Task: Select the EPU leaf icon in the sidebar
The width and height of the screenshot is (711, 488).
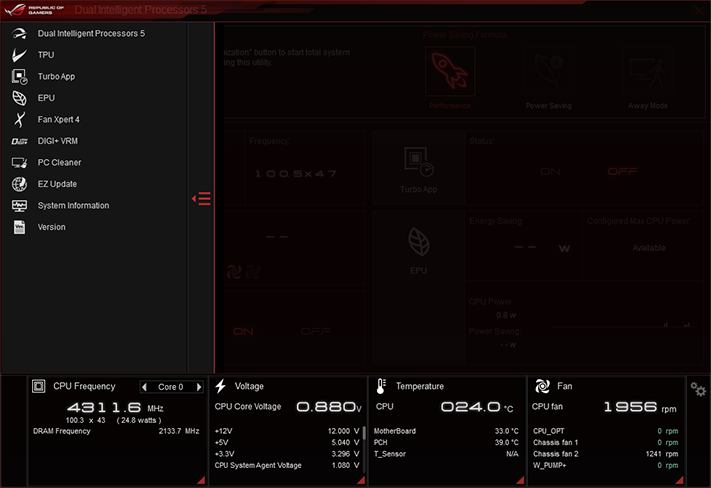Action: click(x=19, y=98)
